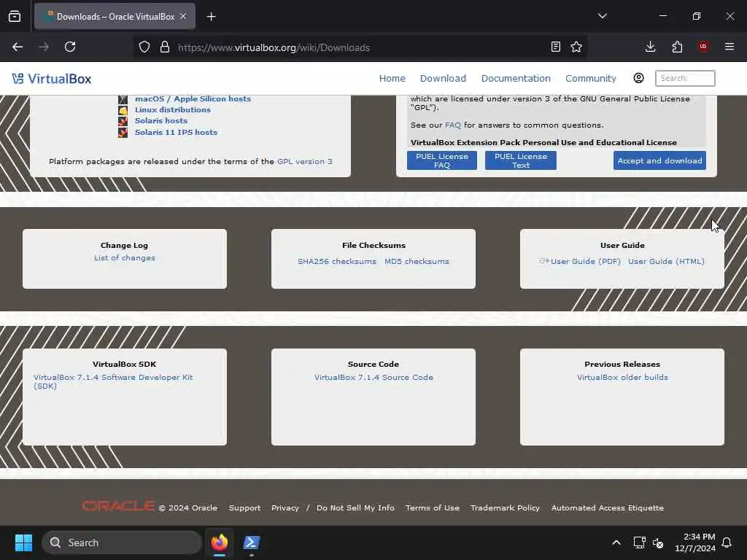Open VirtualBox 7.1.4 Software Developer Kit link
Viewport: 747px width, 560px height.
[113, 381]
